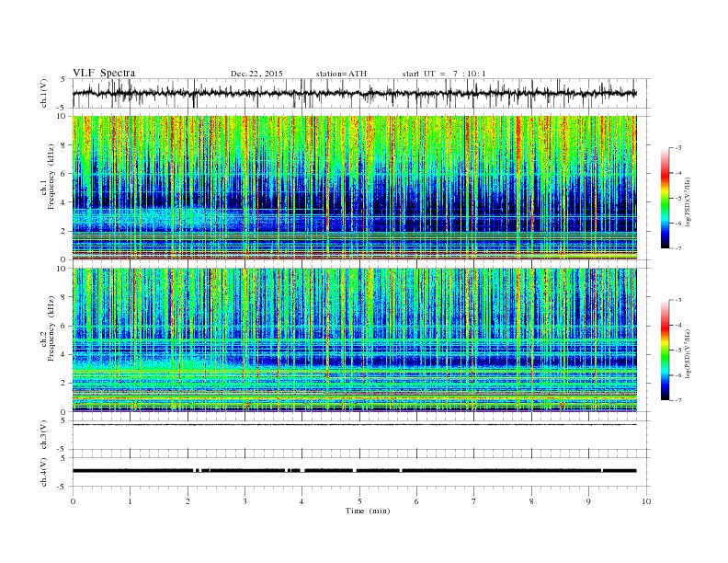The image size is (728, 563).
Task: Click the "-3" value on ch.1 colorbar
Action: tap(678, 148)
